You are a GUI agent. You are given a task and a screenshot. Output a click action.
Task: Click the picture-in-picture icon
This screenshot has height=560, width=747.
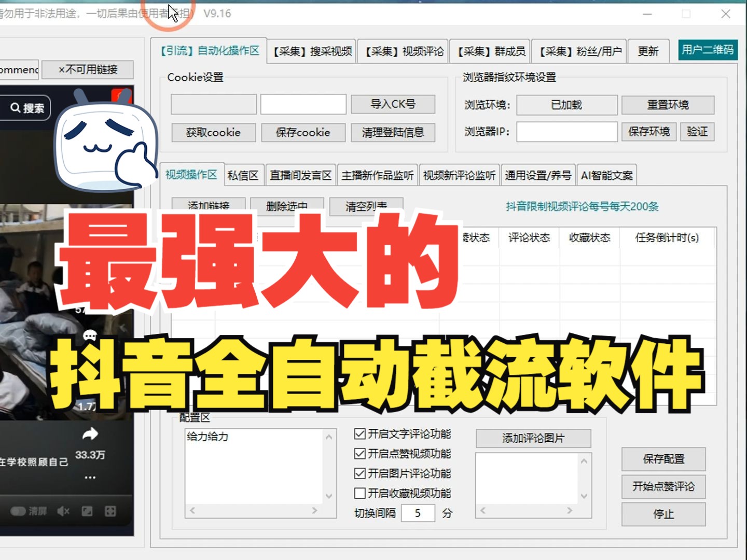click(87, 511)
